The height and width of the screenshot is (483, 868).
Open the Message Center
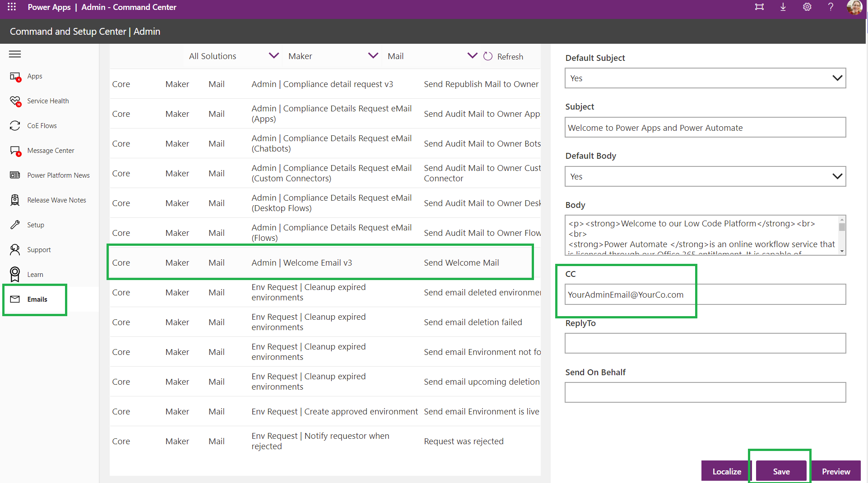point(51,150)
